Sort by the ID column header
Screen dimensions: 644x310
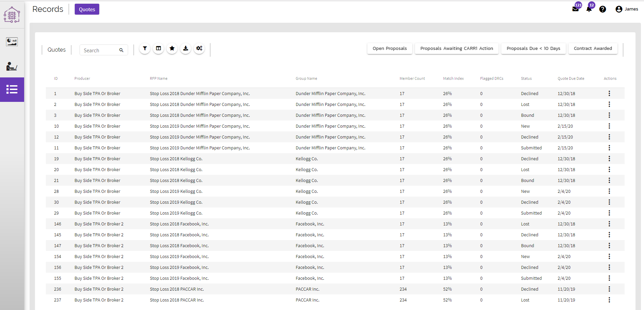pos(56,78)
